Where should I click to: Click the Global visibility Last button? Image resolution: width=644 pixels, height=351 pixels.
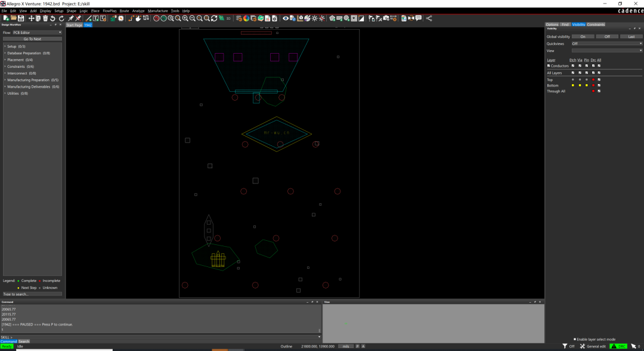(x=631, y=36)
